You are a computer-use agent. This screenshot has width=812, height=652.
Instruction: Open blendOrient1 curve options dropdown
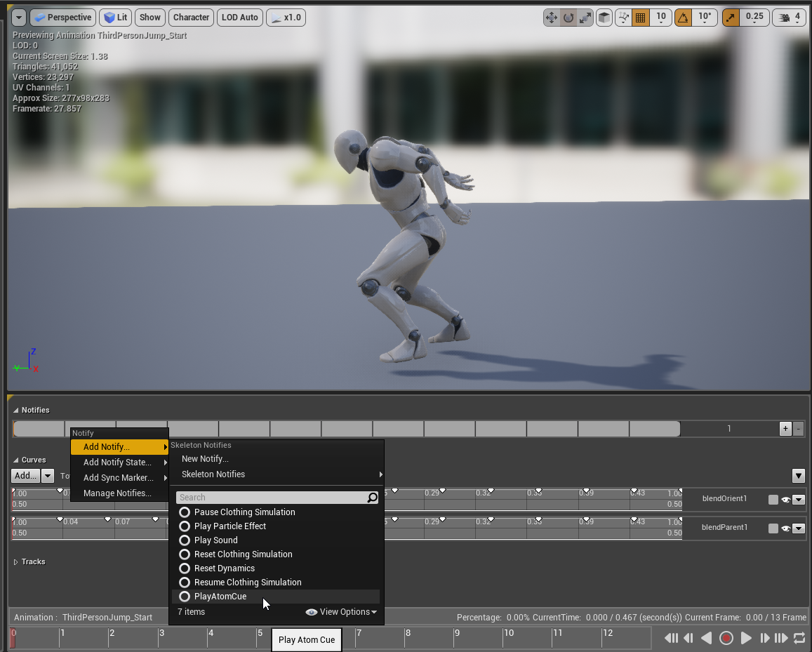(799, 500)
